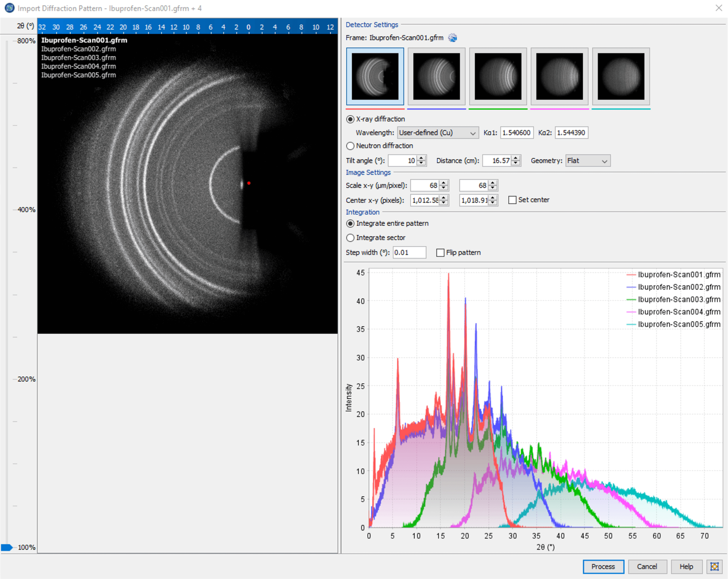Click the tilt angle up stepper arrow

coord(421,158)
